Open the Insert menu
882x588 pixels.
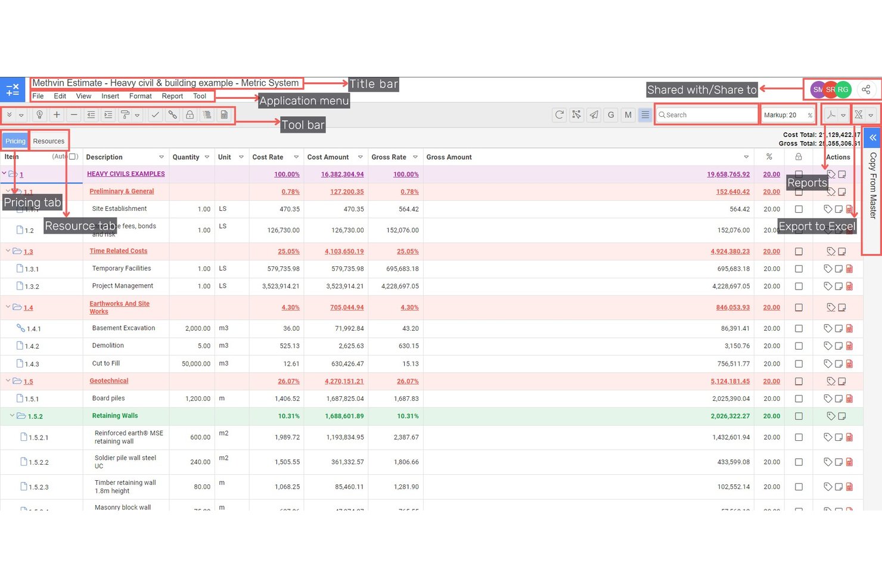[110, 96]
